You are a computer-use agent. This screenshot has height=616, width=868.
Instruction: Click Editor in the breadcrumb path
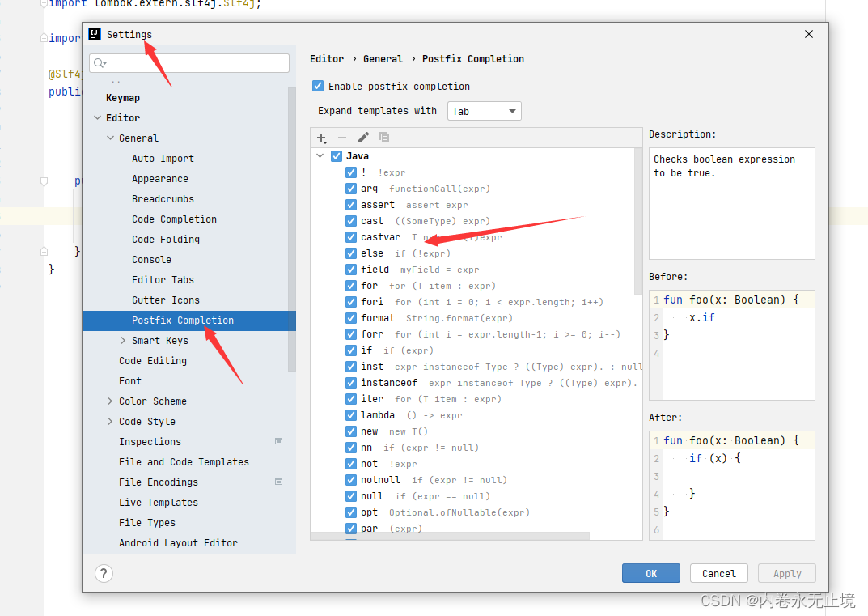(x=327, y=59)
